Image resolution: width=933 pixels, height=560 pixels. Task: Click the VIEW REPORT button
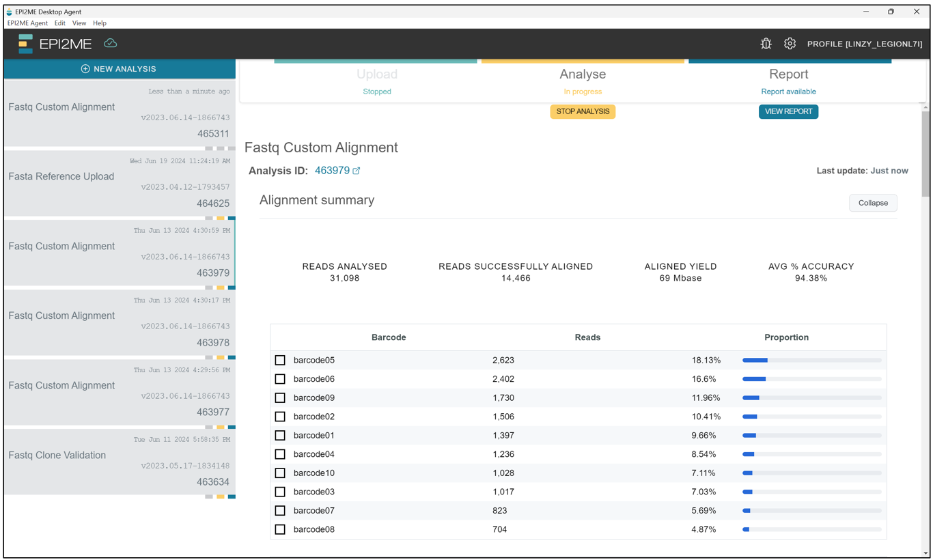[x=788, y=111]
